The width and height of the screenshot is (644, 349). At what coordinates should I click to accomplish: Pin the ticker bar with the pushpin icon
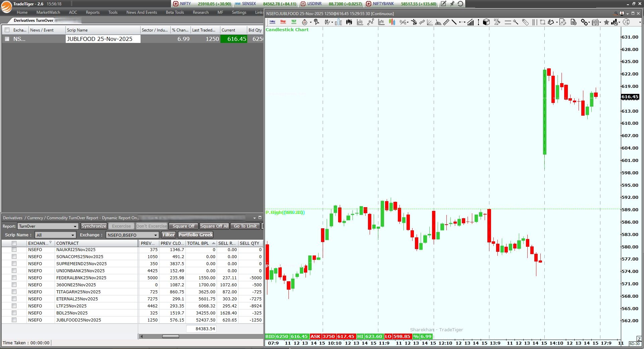tap(452, 4)
